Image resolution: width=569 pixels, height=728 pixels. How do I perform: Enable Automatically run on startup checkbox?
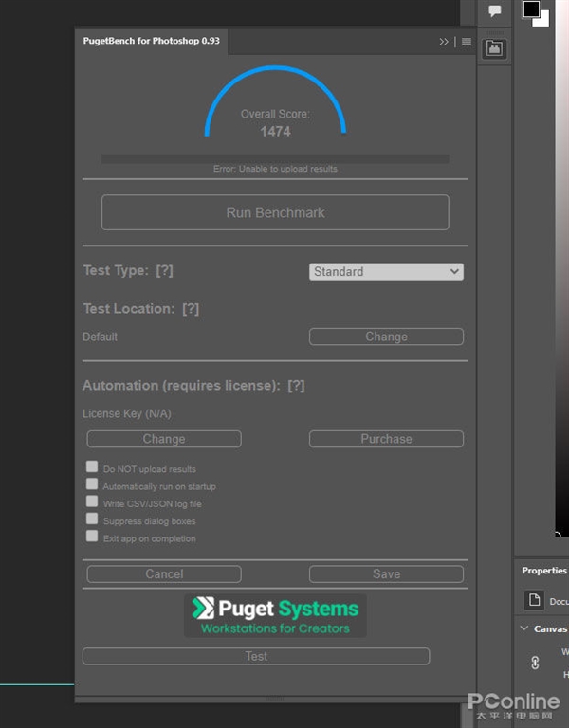click(92, 483)
